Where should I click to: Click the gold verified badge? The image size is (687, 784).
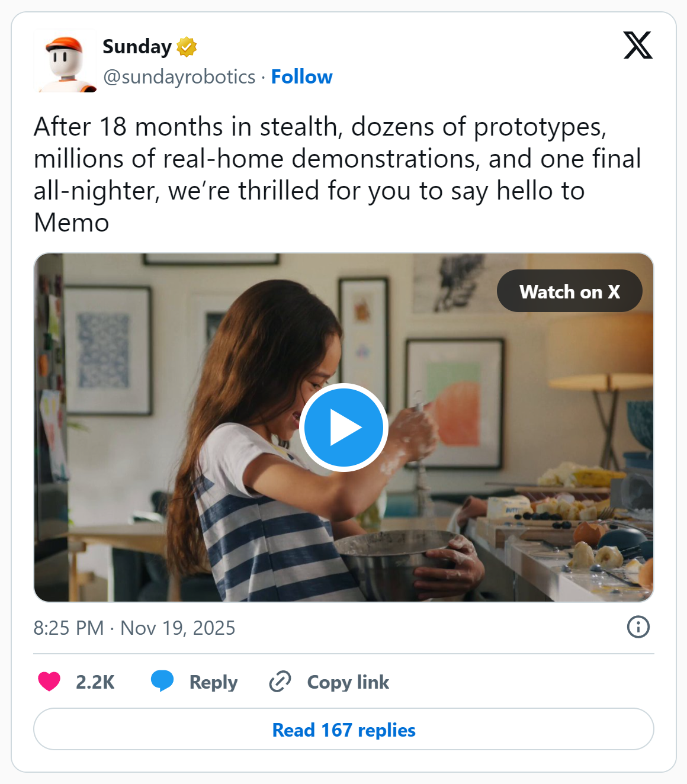(187, 47)
